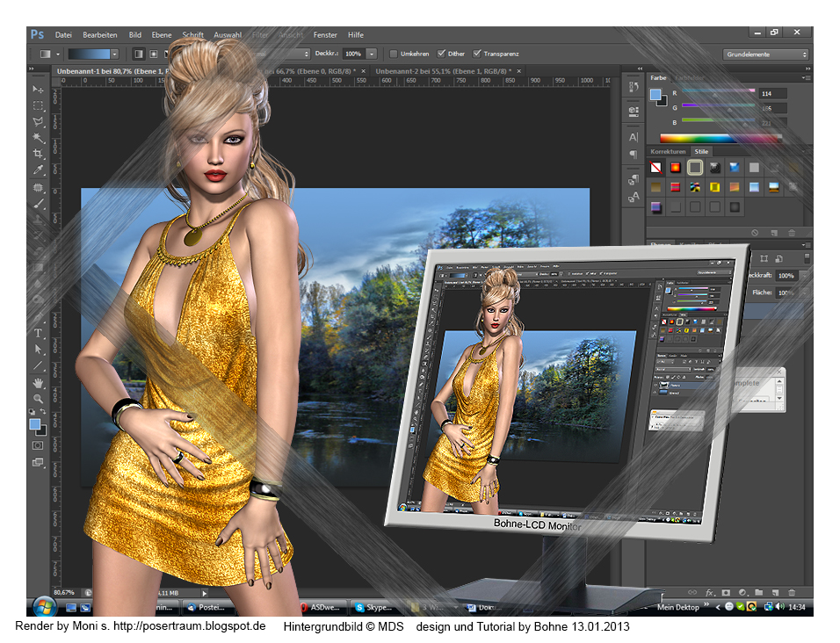
Task: Click the Windows Start button
Action: point(43,606)
